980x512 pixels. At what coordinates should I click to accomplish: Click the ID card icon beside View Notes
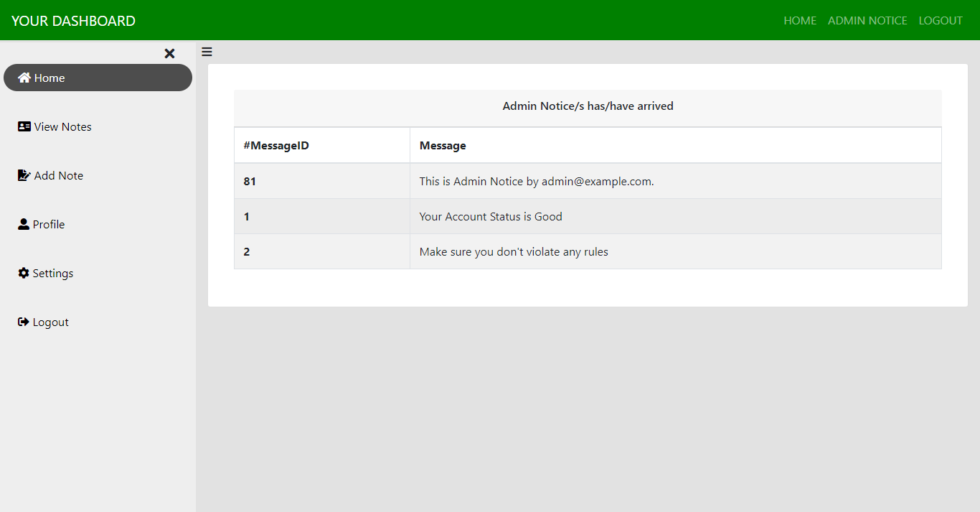click(24, 126)
